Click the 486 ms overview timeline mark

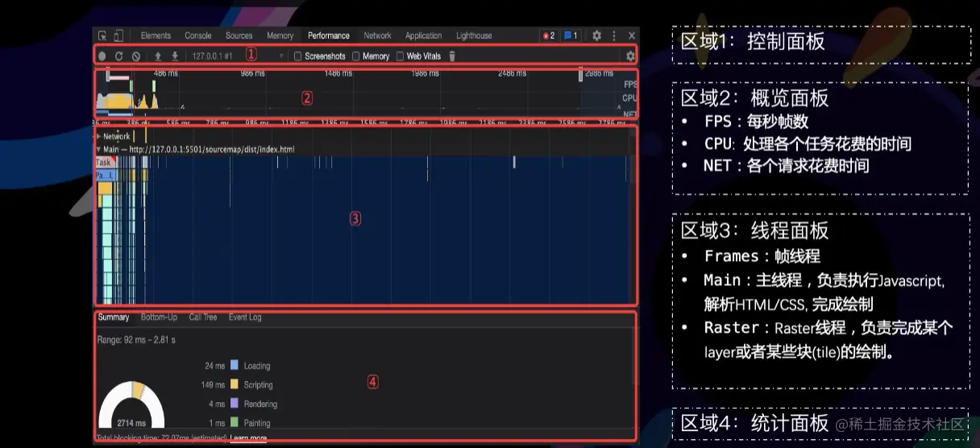click(x=166, y=73)
